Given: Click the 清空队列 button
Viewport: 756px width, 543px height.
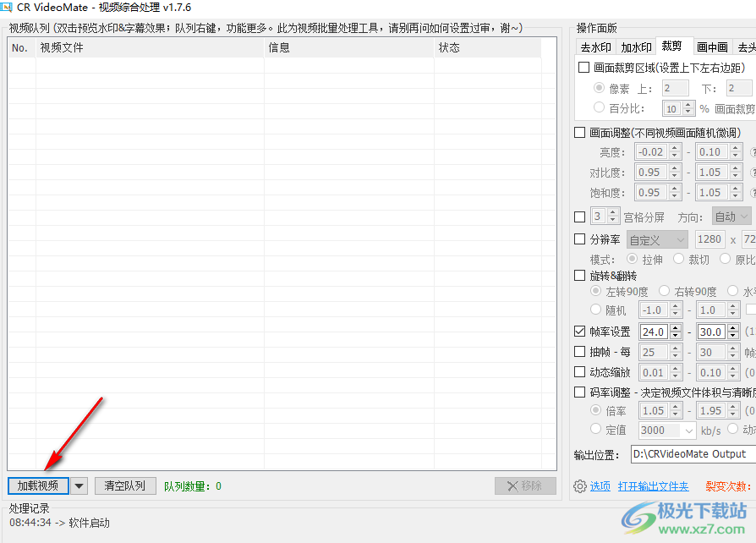Looking at the screenshot, I should tap(125, 486).
